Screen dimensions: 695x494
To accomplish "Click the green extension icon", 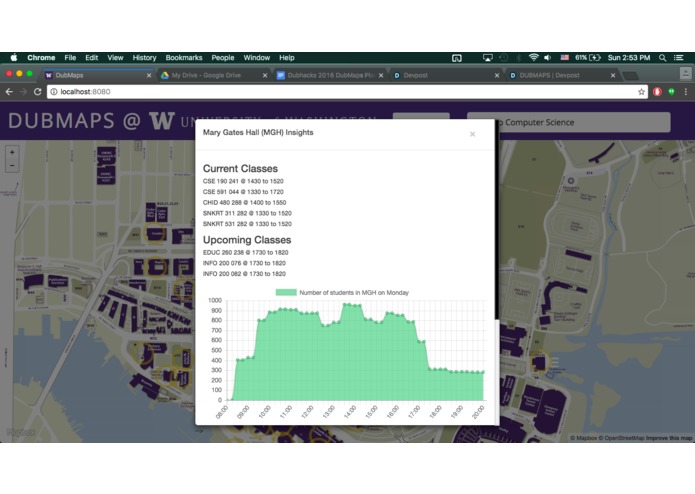I will 672,92.
